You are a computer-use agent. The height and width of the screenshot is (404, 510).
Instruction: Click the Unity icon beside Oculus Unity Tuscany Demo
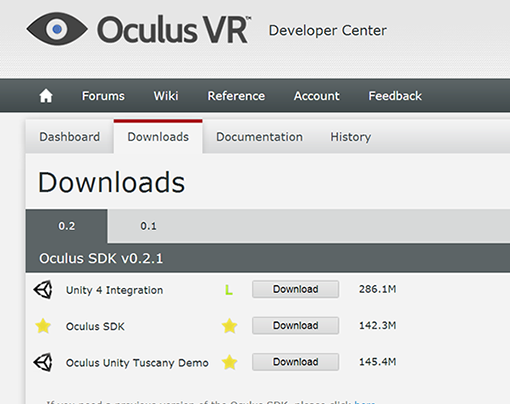point(43,362)
